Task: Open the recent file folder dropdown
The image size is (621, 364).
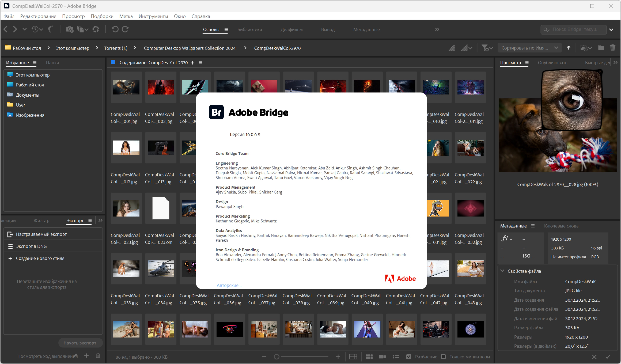Action: pos(586,48)
